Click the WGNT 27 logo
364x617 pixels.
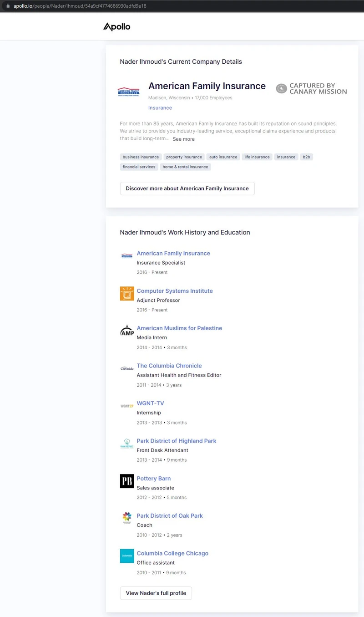tap(127, 406)
